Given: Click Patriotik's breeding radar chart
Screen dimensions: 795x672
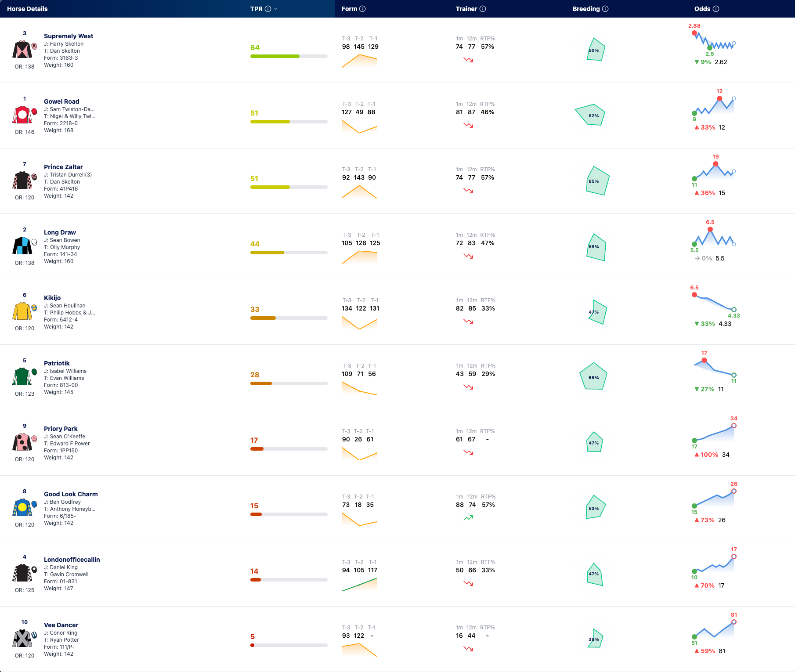Looking at the screenshot, I should (x=593, y=376).
